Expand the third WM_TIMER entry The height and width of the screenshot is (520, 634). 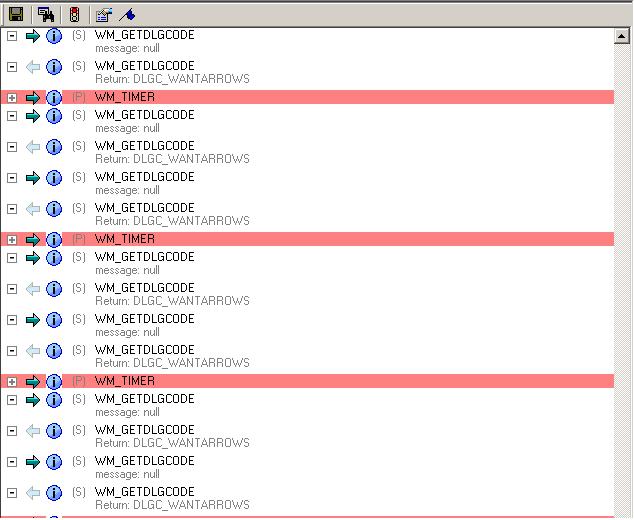click(x=12, y=382)
